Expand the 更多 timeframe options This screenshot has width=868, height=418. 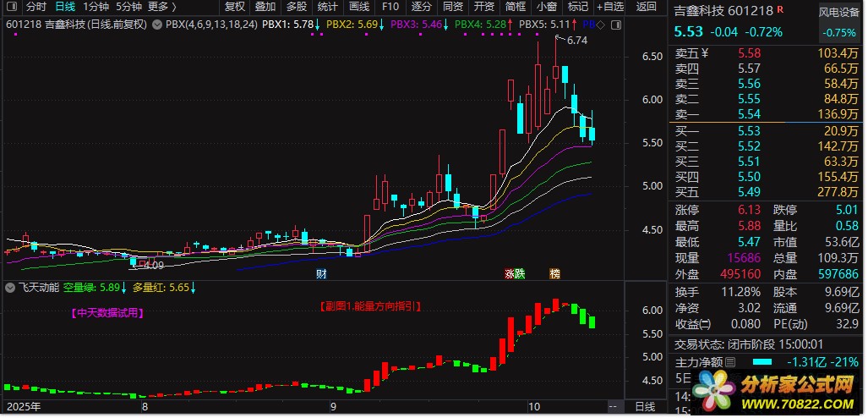click(x=162, y=7)
